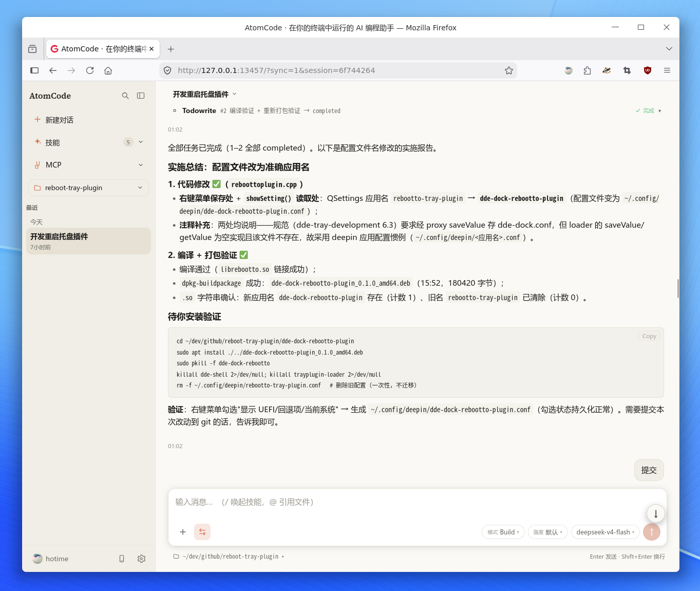Copy the install commands code block

click(x=649, y=336)
